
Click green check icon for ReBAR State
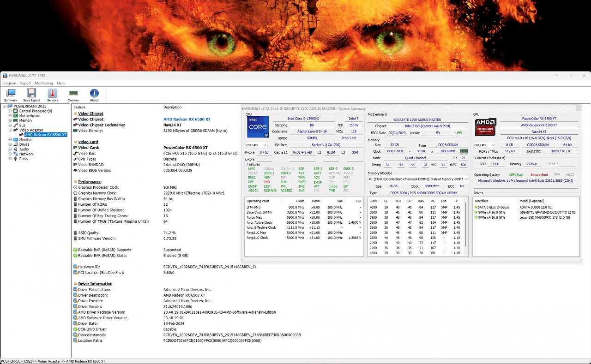[75, 256]
